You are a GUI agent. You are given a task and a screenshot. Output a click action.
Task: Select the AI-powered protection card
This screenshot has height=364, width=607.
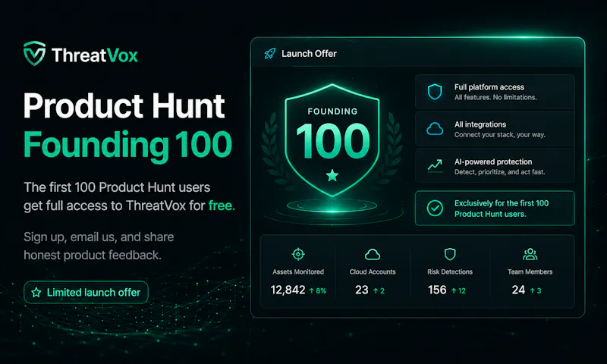click(495, 166)
